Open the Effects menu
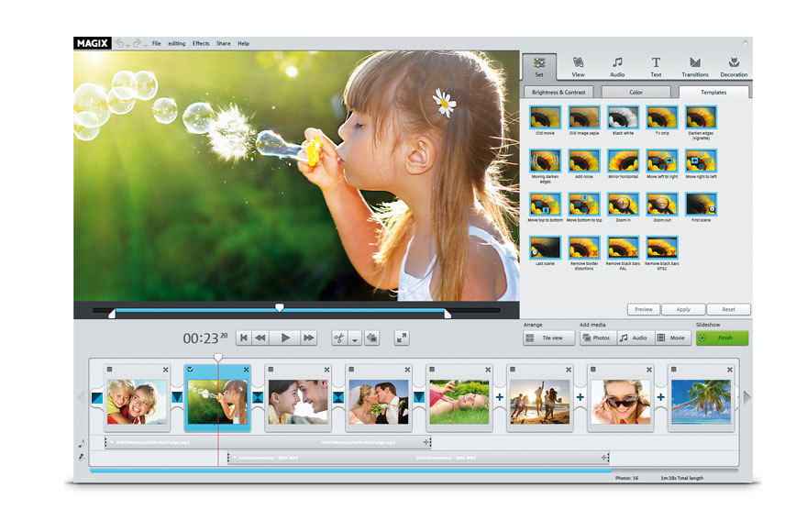This screenshot has width=807, height=532. point(201,43)
